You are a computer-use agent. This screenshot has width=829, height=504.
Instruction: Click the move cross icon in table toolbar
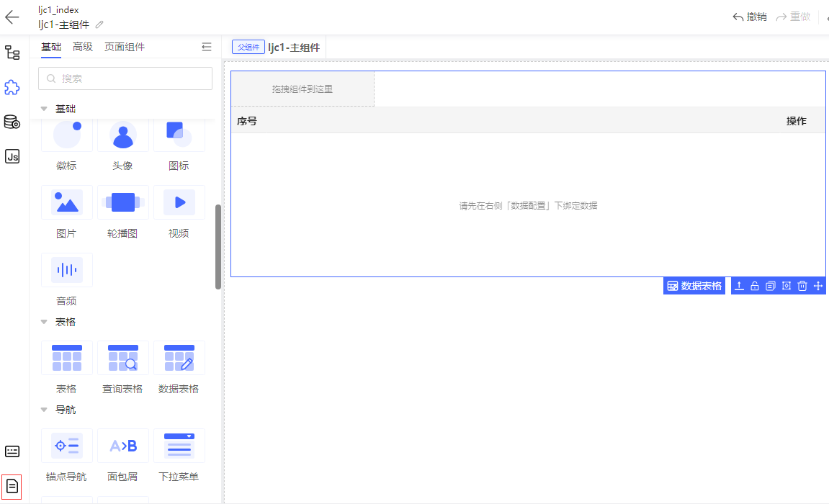pyautogui.click(x=818, y=286)
